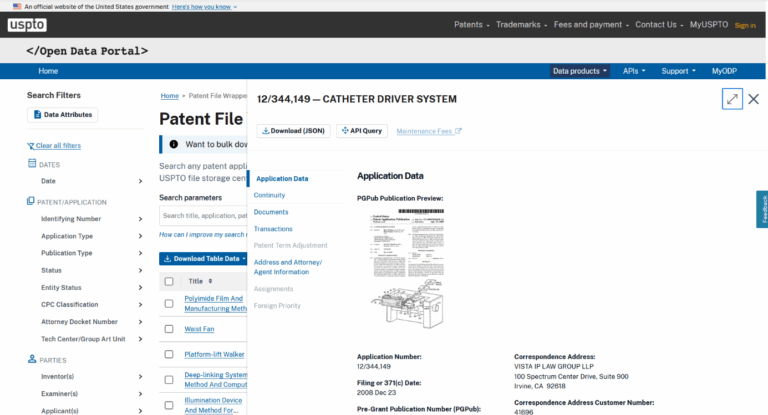Switch to the Transactions section
The width and height of the screenshot is (768, 415).
273,229
